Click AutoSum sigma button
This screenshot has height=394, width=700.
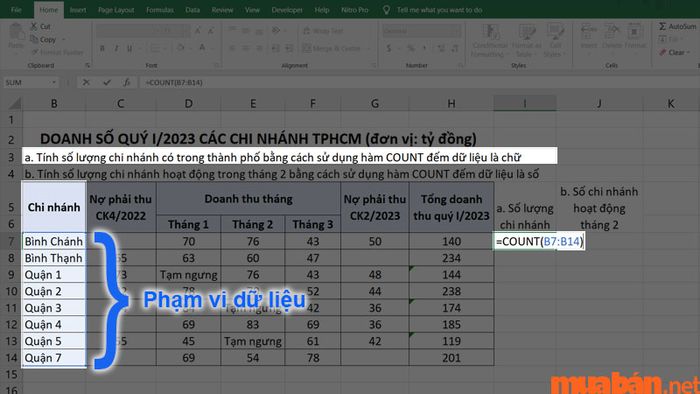[x=677, y=26]
